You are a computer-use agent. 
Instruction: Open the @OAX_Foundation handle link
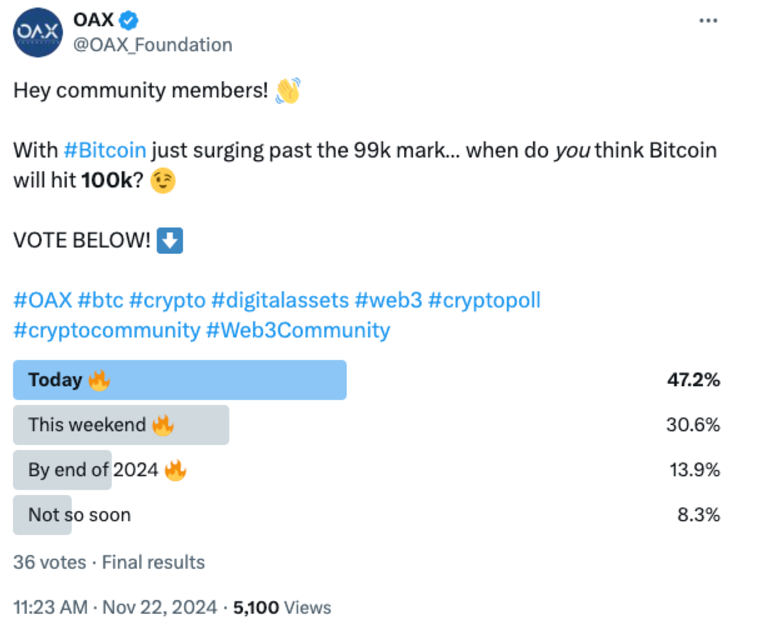click(x=153, y=45)
